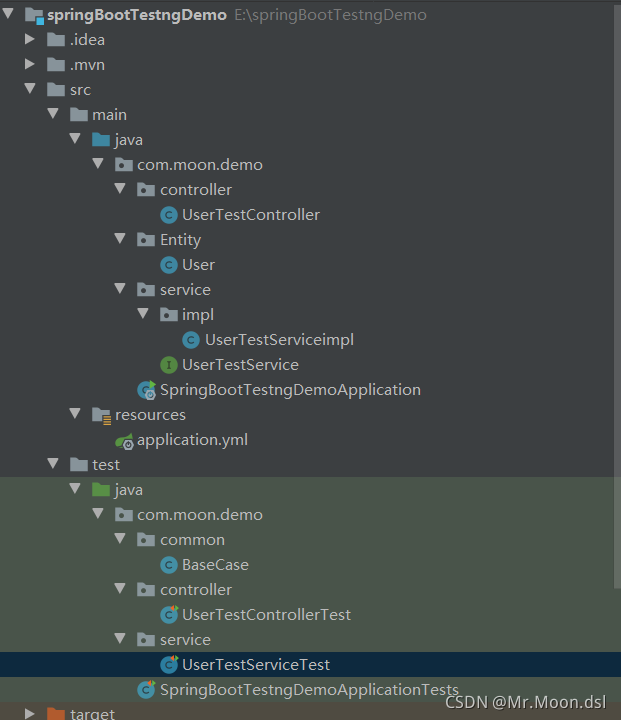The width and height of the screenshot is (621, 720).
Task: Collapse the springBootTestngDemo project root arrow
Action: [8, 13]
